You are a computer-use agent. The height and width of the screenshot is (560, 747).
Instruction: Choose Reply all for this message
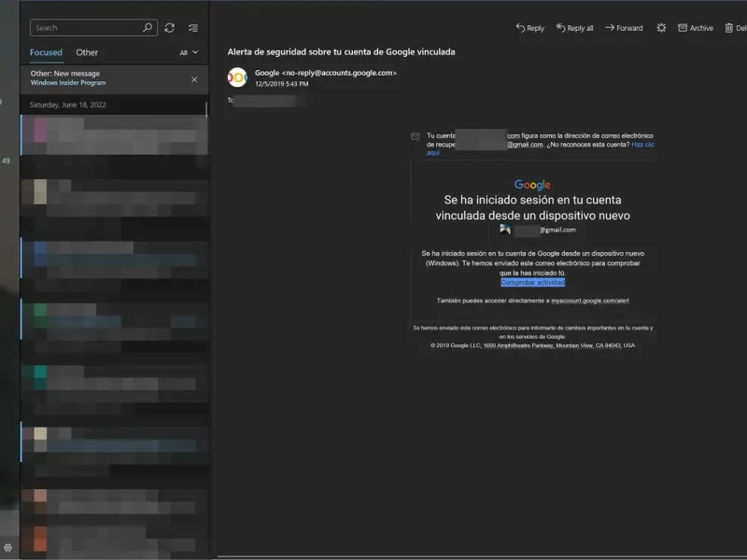coord(574,28)
